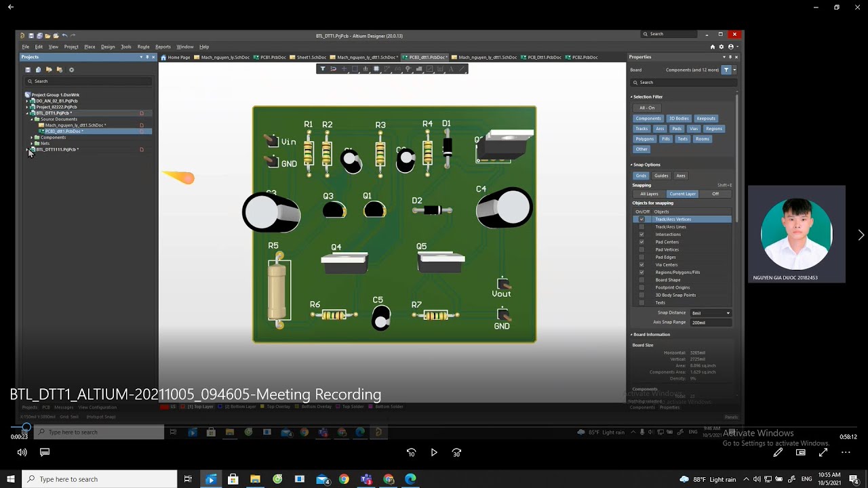Click the selection rectangle icon in active bar
Viewport: 868px width, 488px height.
pos(355,68)
